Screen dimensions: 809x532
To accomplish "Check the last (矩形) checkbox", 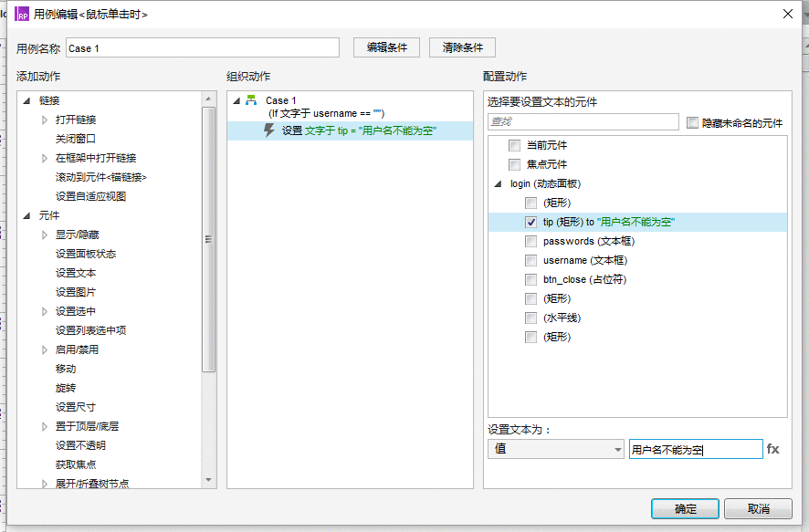I will coord(531,337).
